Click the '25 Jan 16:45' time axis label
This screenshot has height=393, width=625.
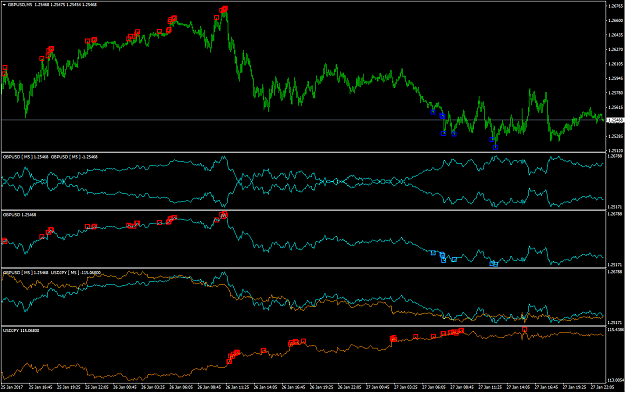tap(41, 387)
